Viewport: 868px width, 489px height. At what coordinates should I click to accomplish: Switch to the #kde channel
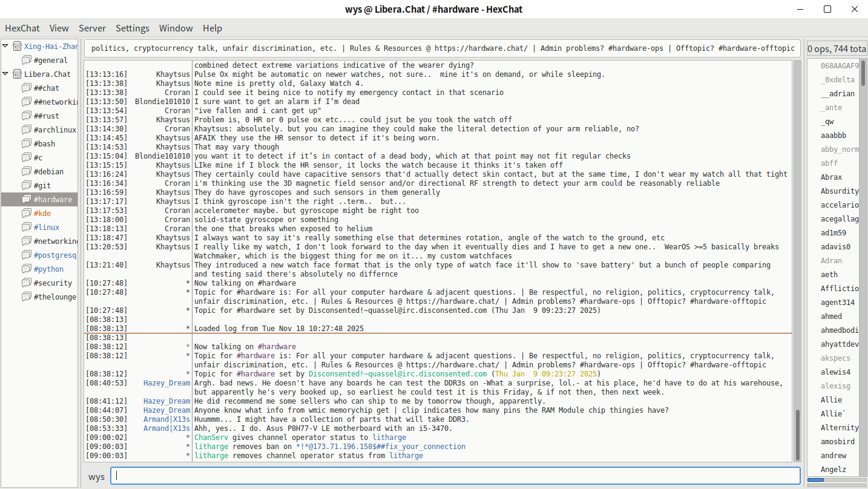[42, 214]
